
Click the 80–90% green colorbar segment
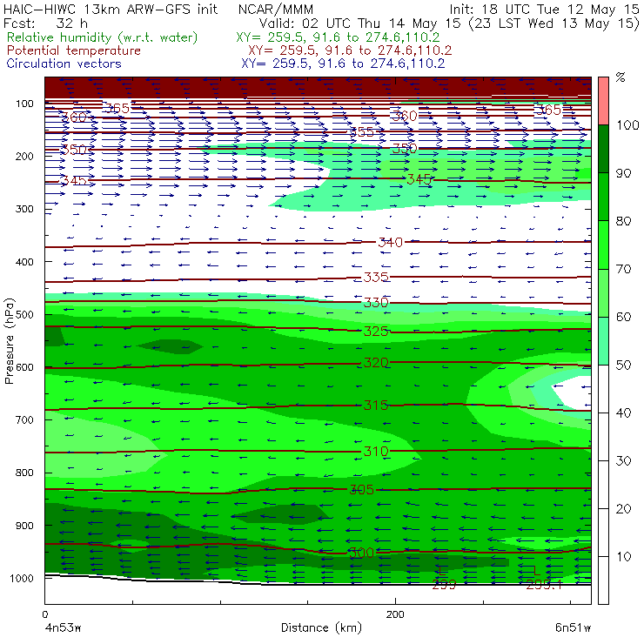603,197
